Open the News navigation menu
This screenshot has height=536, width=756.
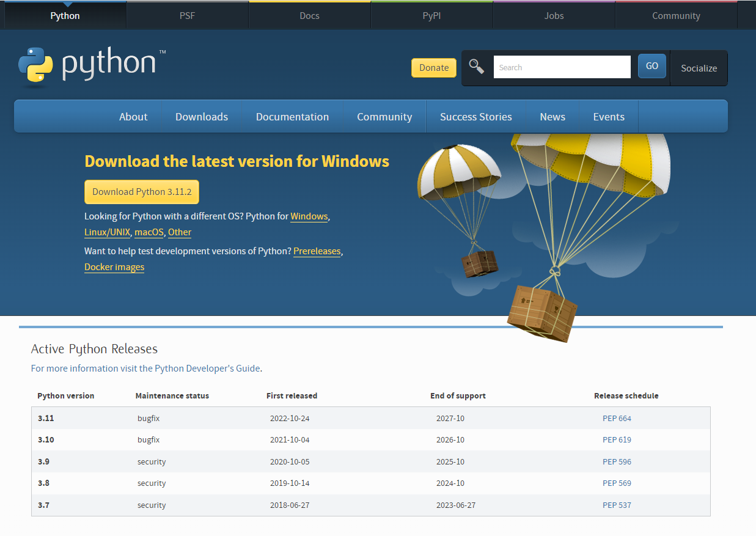[x=552, y=117]
